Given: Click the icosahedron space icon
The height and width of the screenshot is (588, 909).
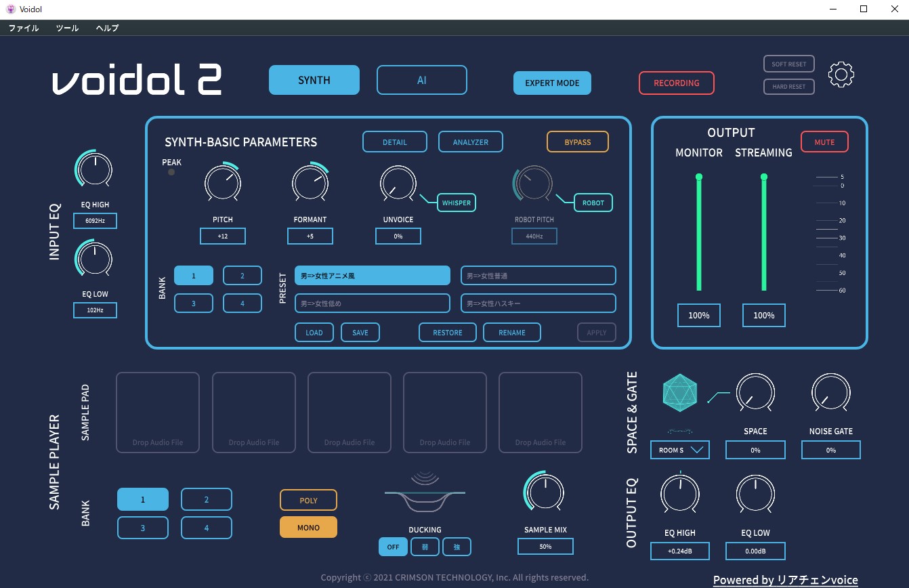Looking at the screenshot, I should (x=680, y=394).
